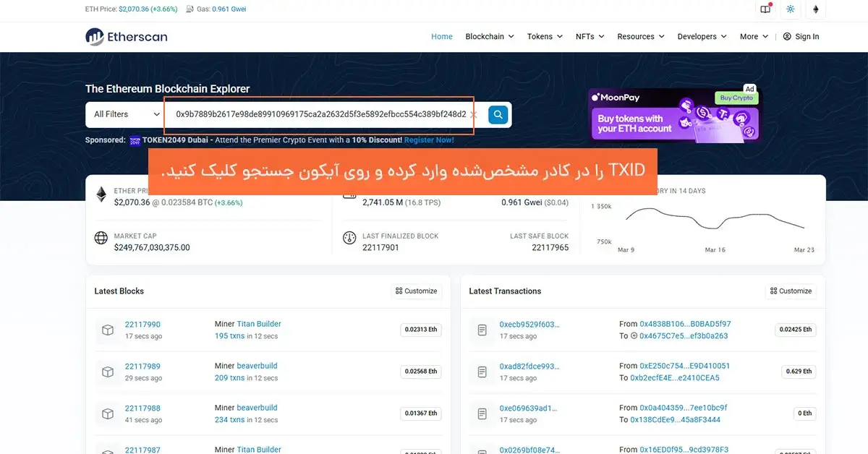View 195 txns in block 22117990

pyautogui.click(x=229, y=336)
